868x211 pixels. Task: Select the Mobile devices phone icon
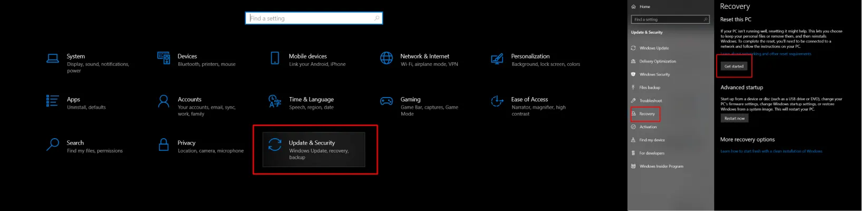click(x=275, y=58)
